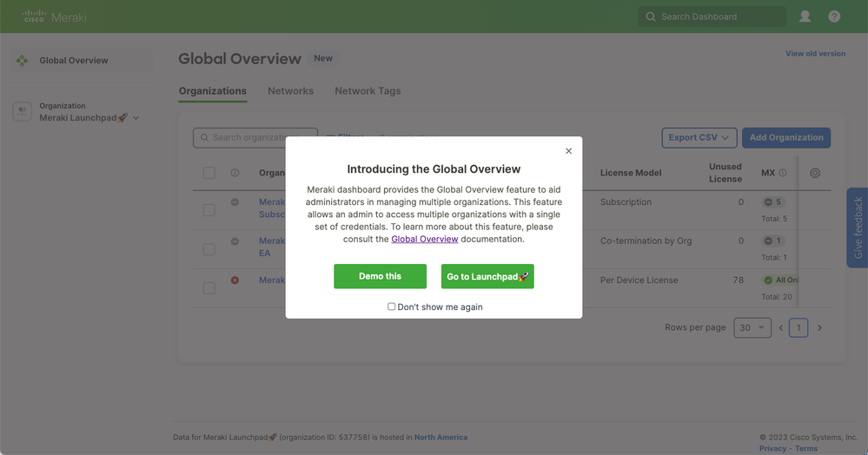
Task: Click the Global Overview sidebar icon
Action: [22, 60]
